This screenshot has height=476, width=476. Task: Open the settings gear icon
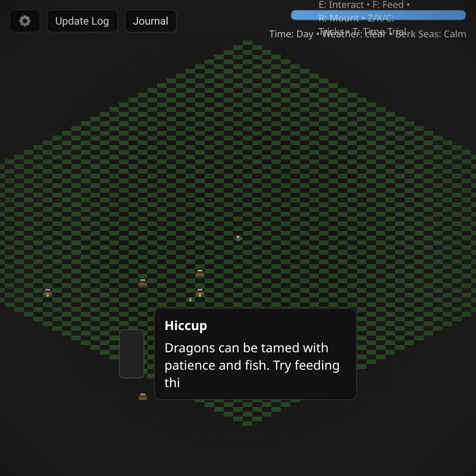(25, 21)
